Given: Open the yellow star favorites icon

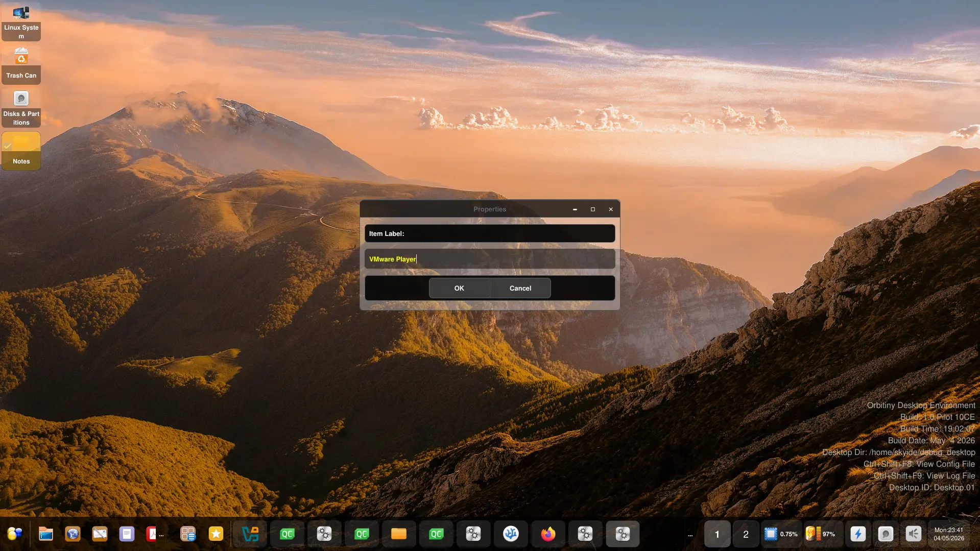Looking at the screenshot, I should pos(216,534).
